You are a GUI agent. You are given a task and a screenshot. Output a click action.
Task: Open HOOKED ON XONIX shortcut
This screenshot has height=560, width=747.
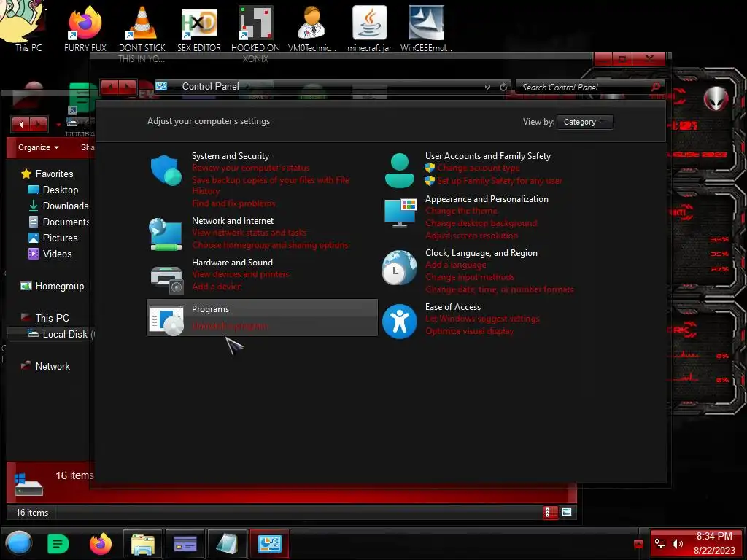click(255, 34)
